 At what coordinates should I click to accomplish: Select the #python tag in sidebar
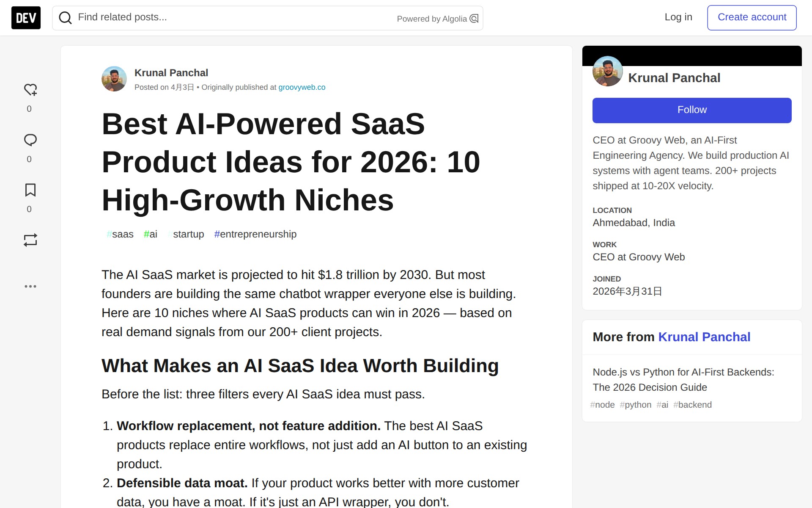point(635,405)
